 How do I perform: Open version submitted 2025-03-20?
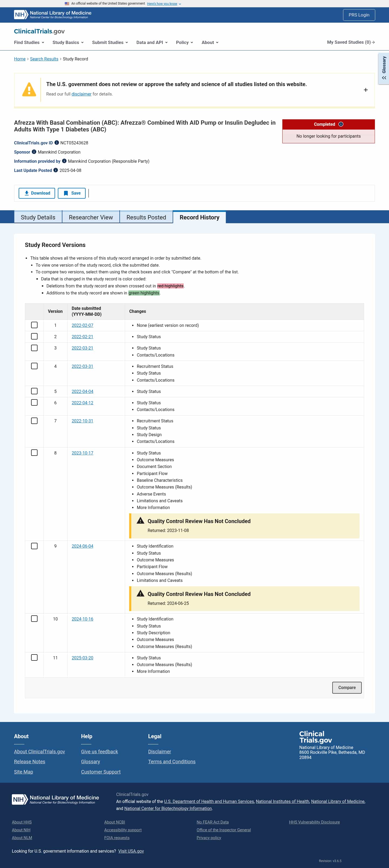point(82,658)
